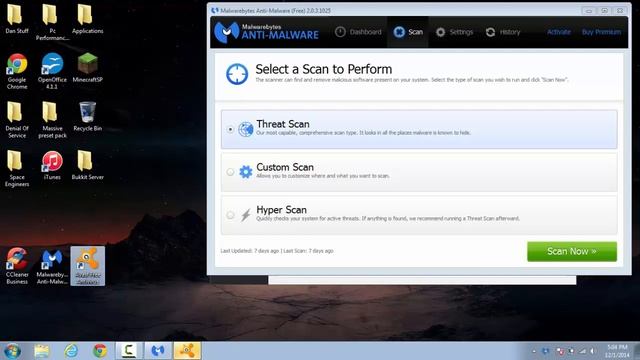Click the volume icon in system tray

[592, 351]
